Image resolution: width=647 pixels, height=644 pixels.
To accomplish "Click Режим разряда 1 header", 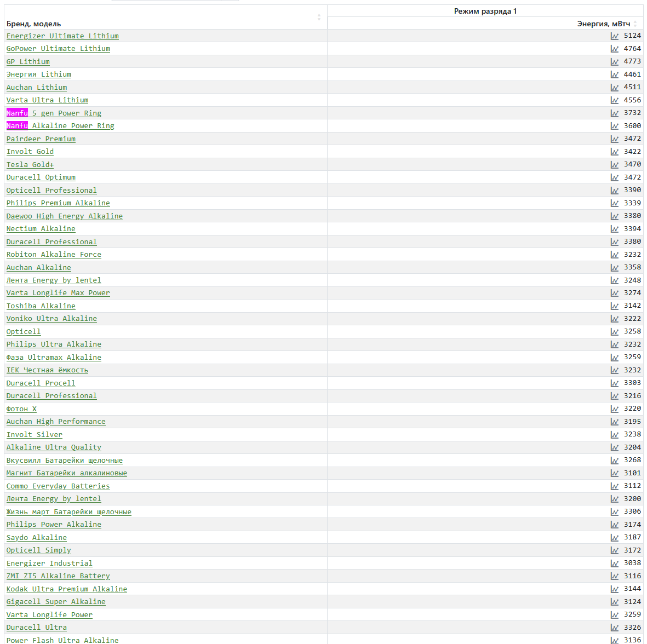I will point(485,11).
